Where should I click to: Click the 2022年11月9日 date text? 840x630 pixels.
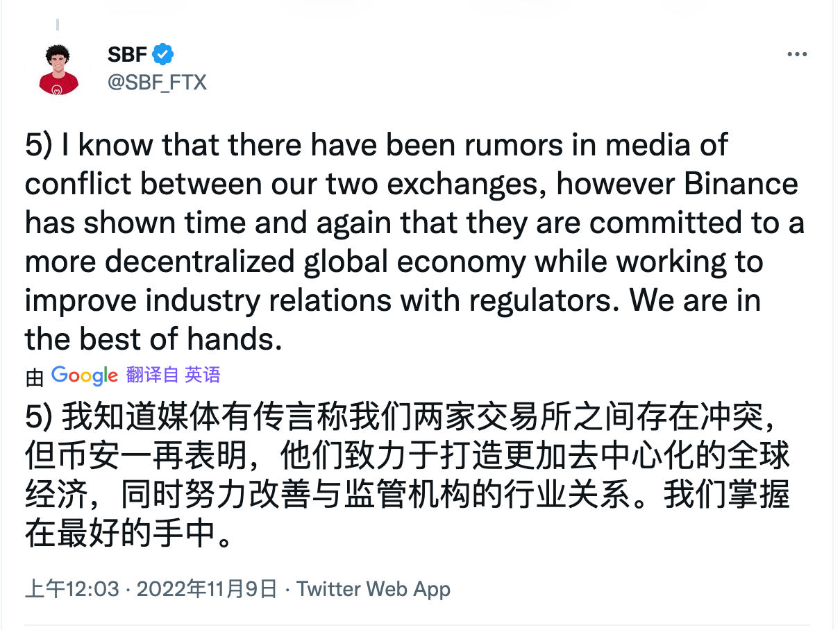(x=207, y=589)
